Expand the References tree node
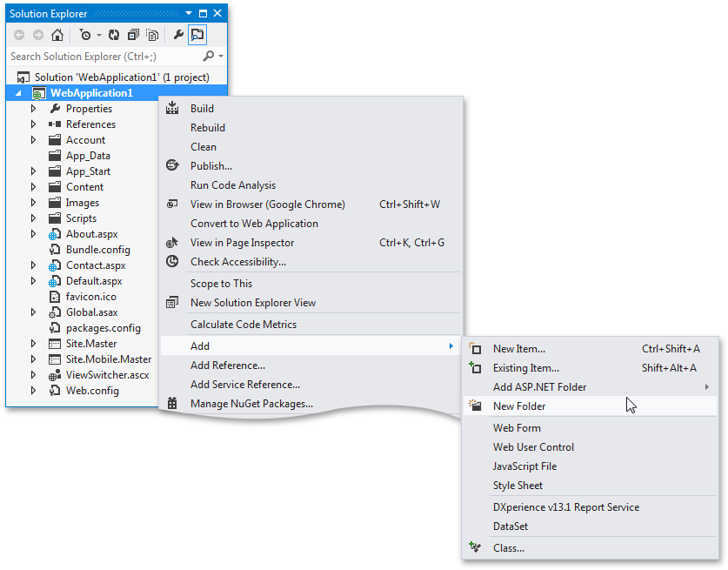This screenshot has width=728, height=570. pos(34,124)
